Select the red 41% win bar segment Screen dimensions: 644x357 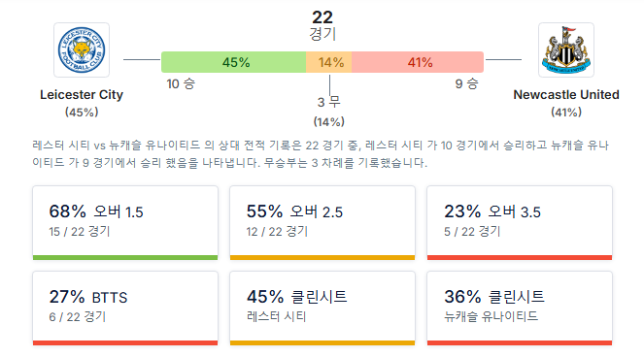[418, 62]
